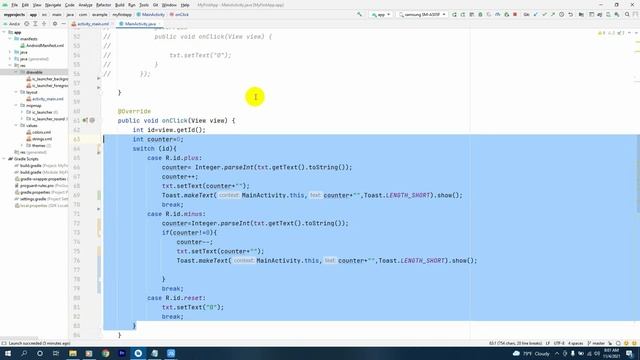Click weather Cloudy widget in taskbar
The width and height of the screenshot is (640, 360).
(x=532, y=353)
